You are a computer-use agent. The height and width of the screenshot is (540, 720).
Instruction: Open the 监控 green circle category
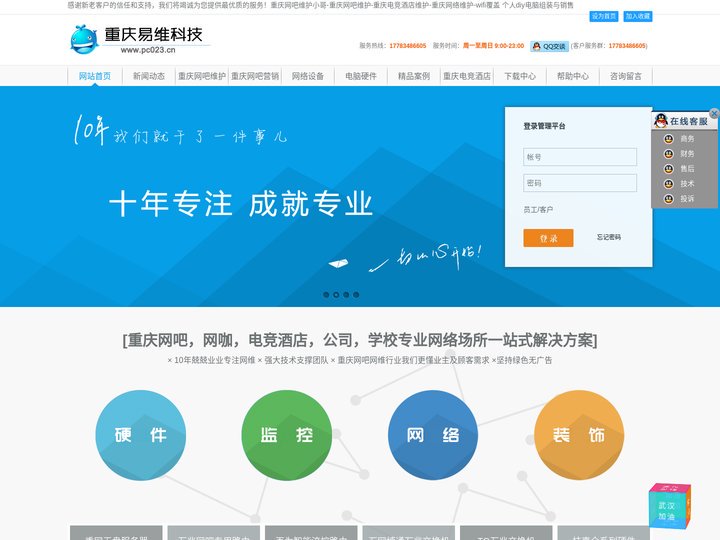pyautogui.click(x=287, y=435)
